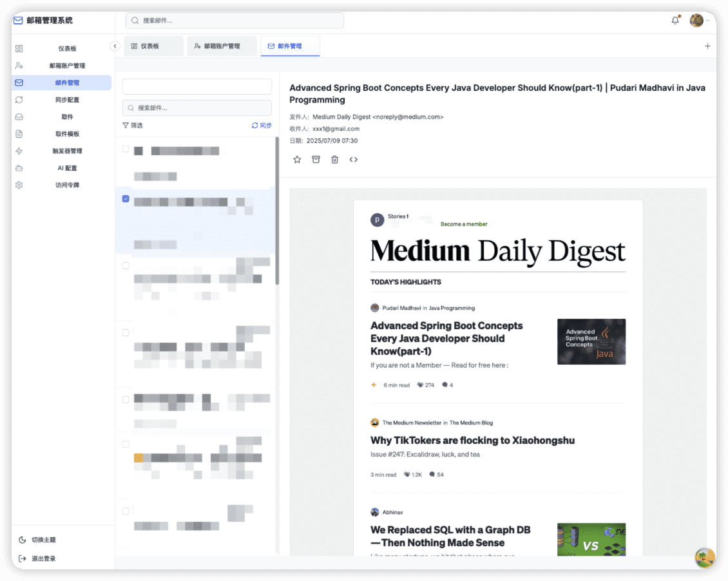Click Pudari Madhavi author name

[x=401, y=308]
